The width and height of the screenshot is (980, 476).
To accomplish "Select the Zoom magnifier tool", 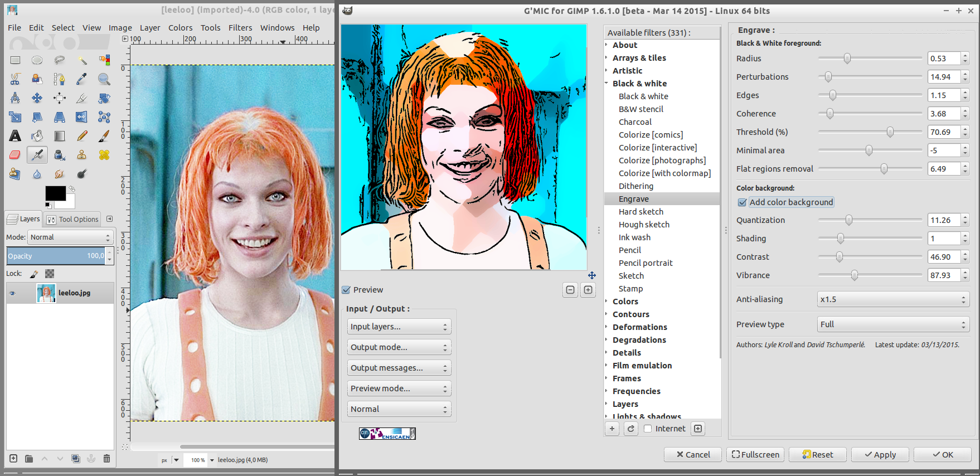I will pos(104,79).
